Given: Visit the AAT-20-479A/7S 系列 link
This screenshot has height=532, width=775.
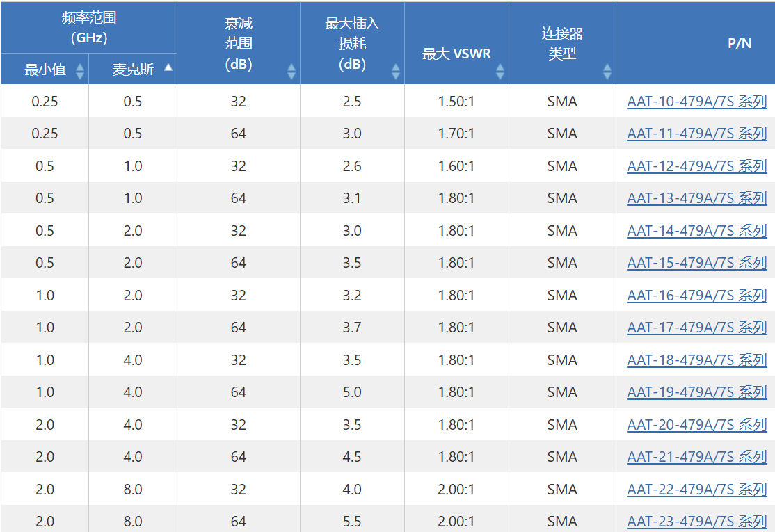Looking at the screenshot, I should 696,425.
